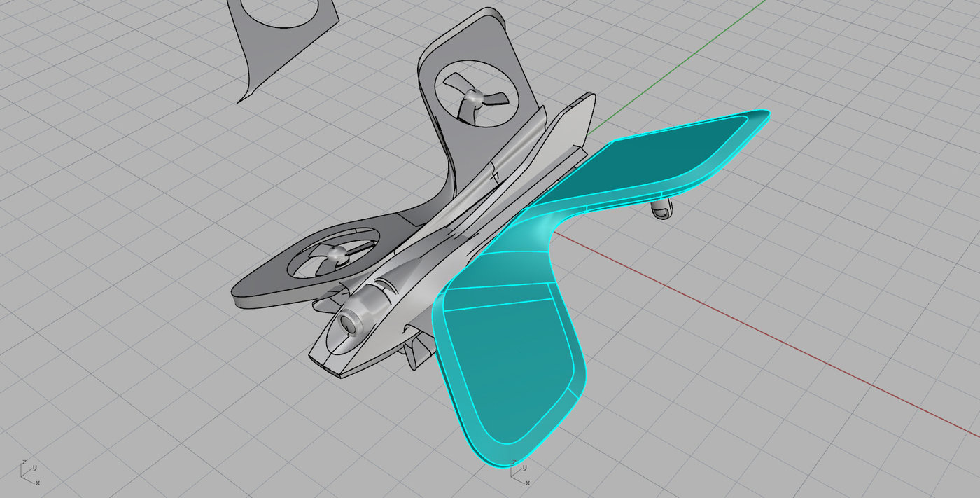Viewport: 980px width, 498px height.
Task: Select the propeller in the left fan duct
Action: tap(336, 256)
